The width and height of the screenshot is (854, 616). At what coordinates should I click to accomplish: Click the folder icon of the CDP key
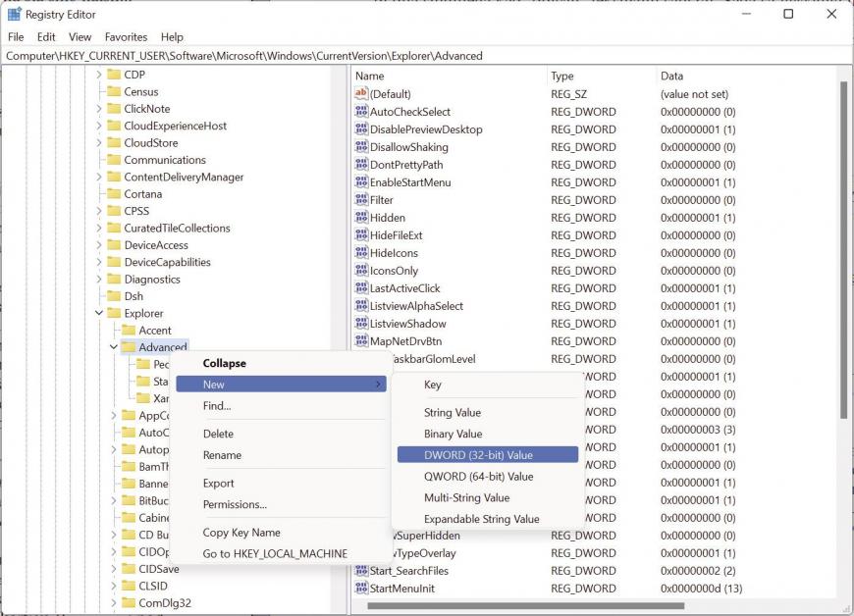tap(114, 74)
